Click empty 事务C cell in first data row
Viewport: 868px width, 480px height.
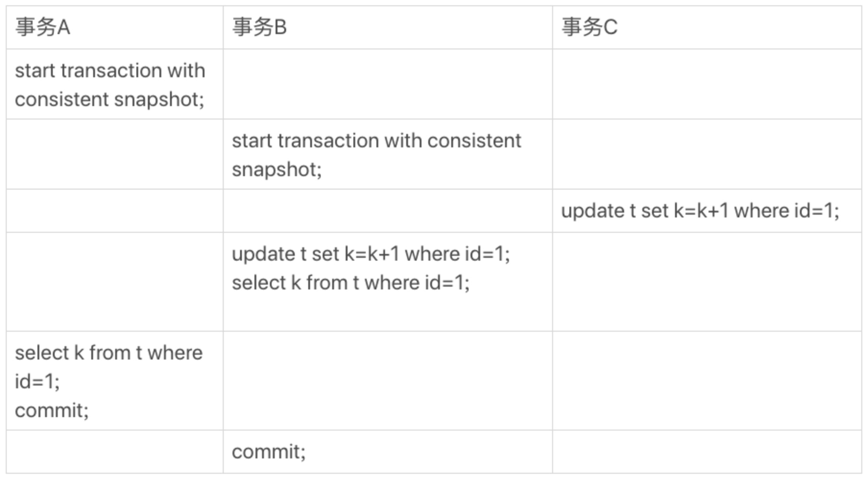[707, 84]
